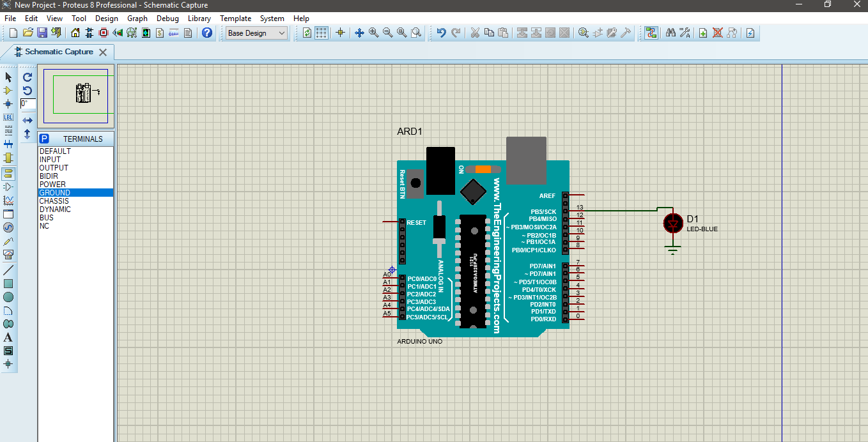Undo the last action
This screenshot has width=868, height=442.
click(442, 33)
